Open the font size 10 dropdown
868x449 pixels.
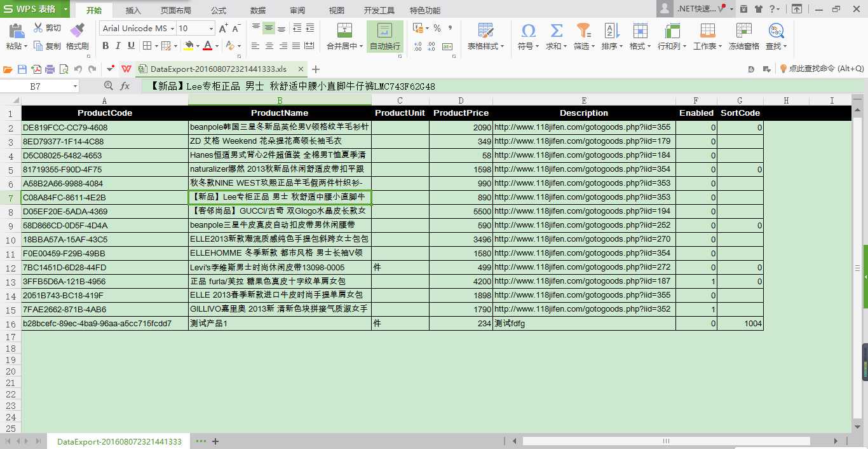tap(211, 29)
